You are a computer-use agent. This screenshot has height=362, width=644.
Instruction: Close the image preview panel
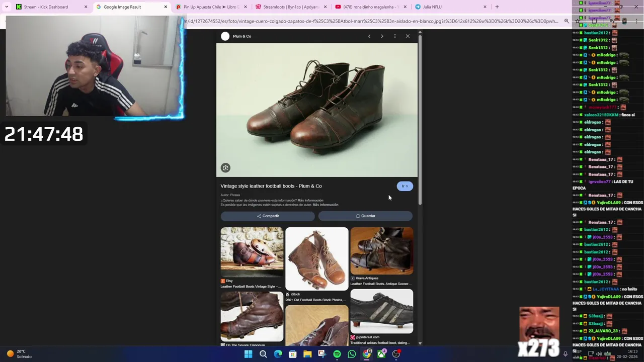pos(408,36)
